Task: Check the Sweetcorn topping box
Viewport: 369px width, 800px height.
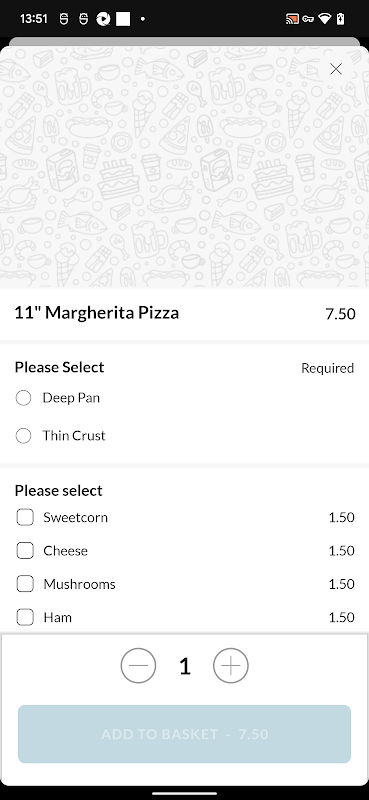Action: [x=25, y=517]
